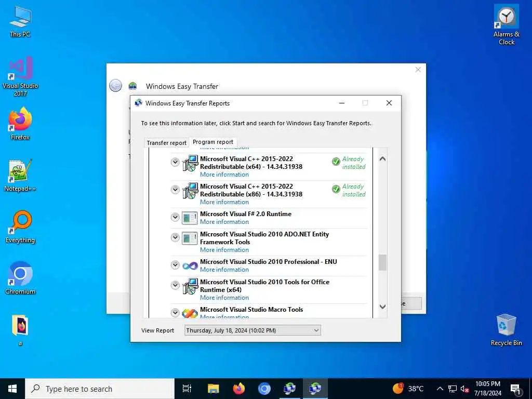This screenshot has width=532, height=399.
Task: Expand Microsoft Visual F# 2.0 Runtime details
Action: [x=175, y=217]
